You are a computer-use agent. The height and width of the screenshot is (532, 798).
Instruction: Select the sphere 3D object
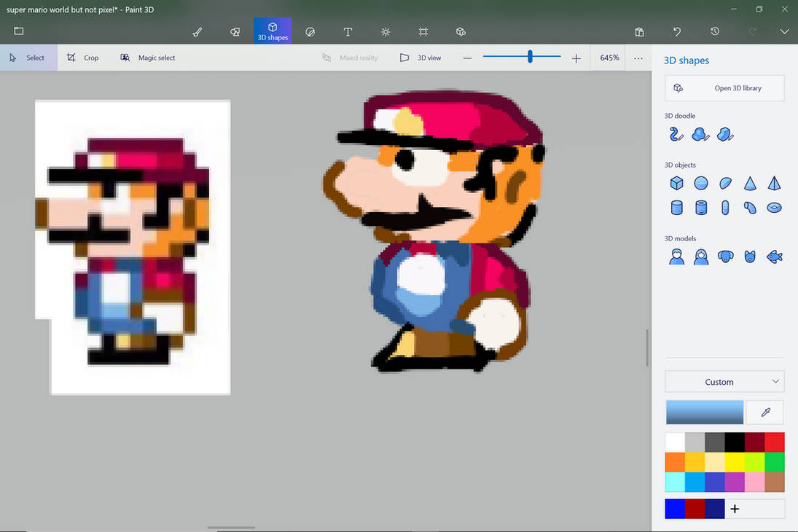[x=701, y=183]
